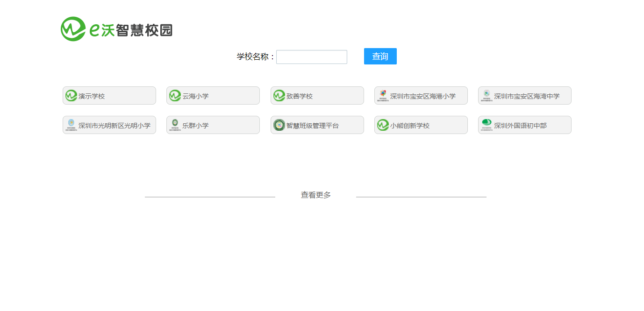Image resolution: width=644 pixels, height=311 pixels.
Task: Click the 致善学校 logo icon
Action: pos(279,96)
